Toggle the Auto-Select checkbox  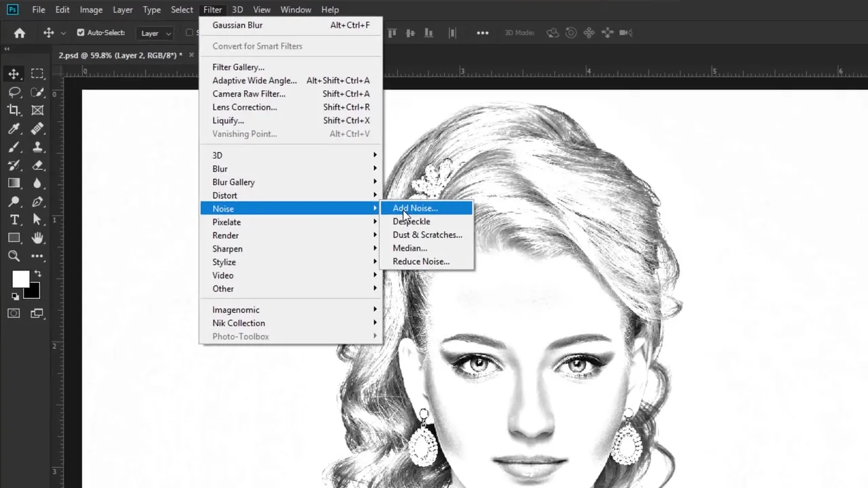point(81,33)
